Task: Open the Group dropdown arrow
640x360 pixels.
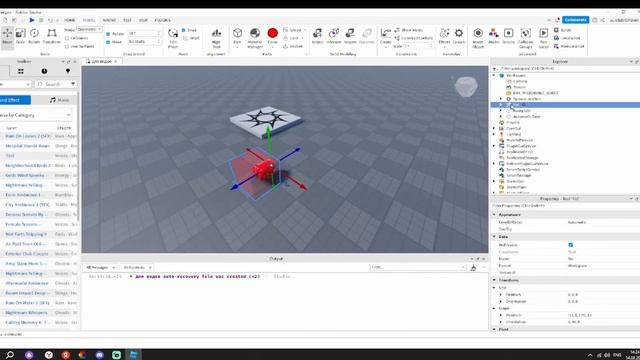Action: pyautogui.click(x=305, y=30)
